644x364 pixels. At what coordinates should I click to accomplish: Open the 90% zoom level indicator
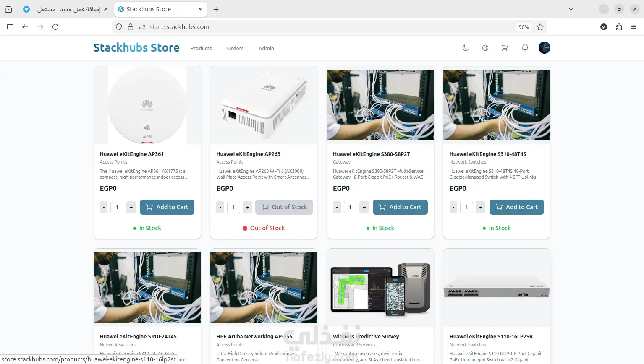coord(524,27)
